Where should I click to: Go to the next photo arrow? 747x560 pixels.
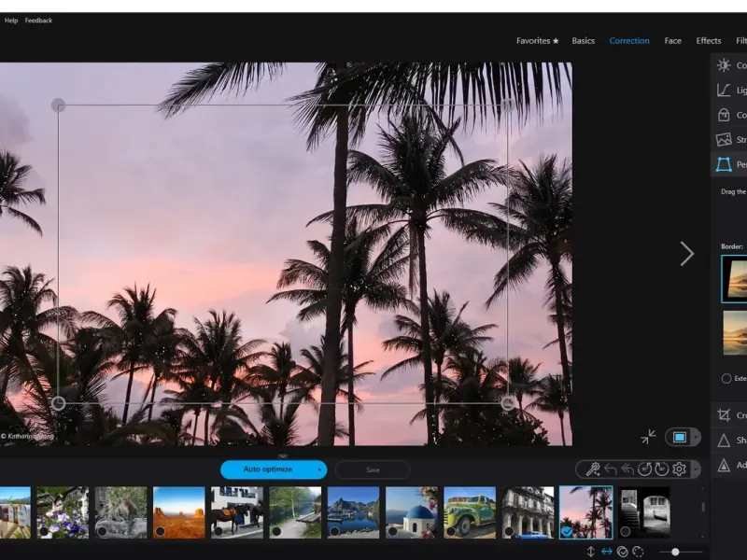coord(687,254)
